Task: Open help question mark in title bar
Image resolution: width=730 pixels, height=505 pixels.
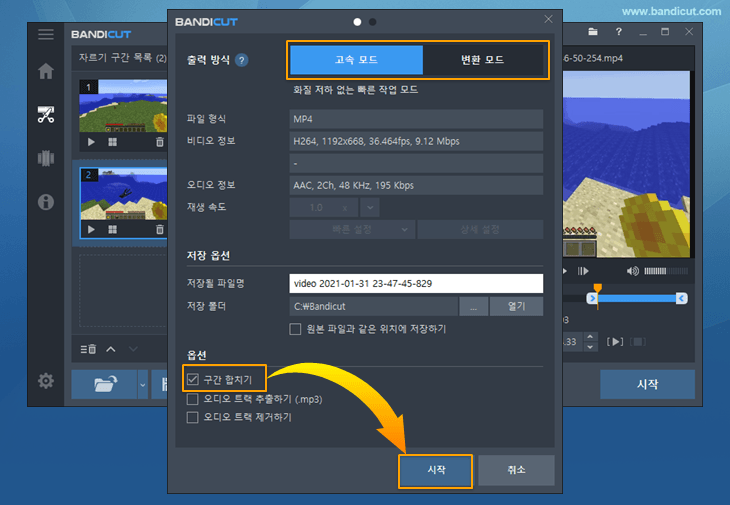Action: 618,32
